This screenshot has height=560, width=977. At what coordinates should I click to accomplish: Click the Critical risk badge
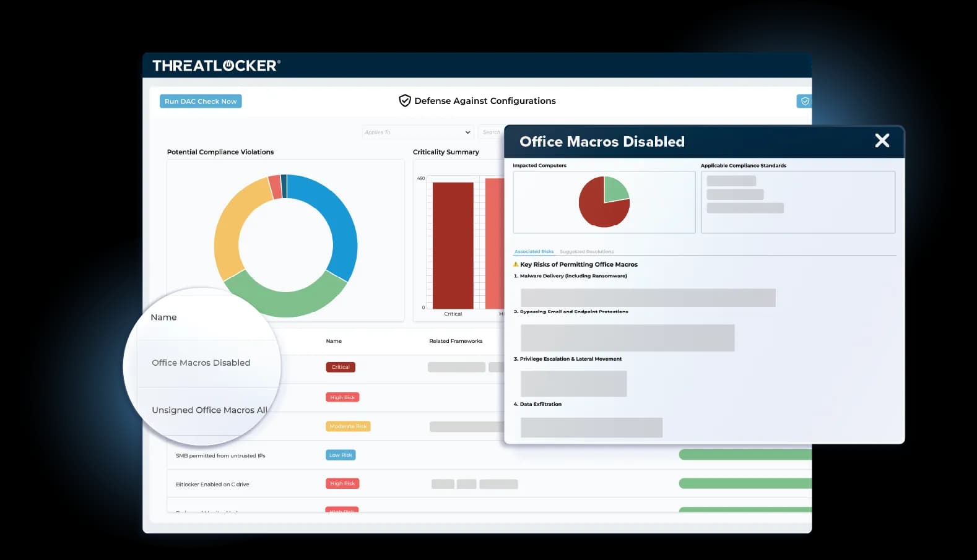point(341,367)
